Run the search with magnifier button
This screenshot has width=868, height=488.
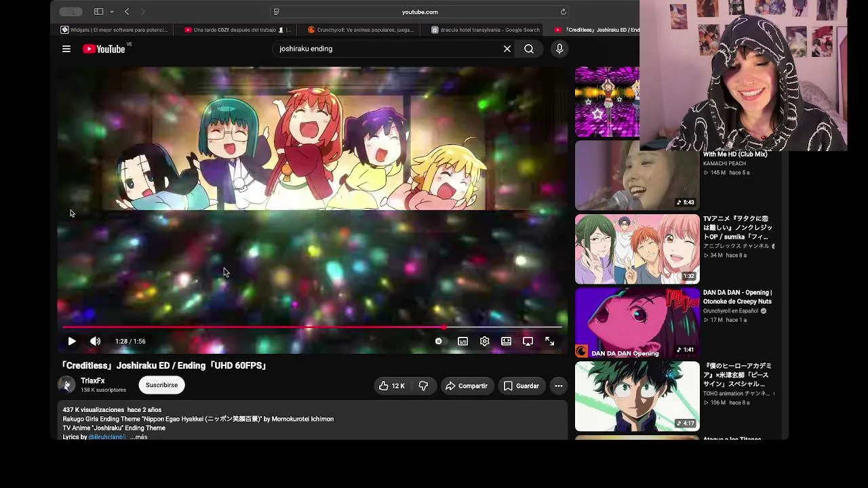(x=529, y=49)
